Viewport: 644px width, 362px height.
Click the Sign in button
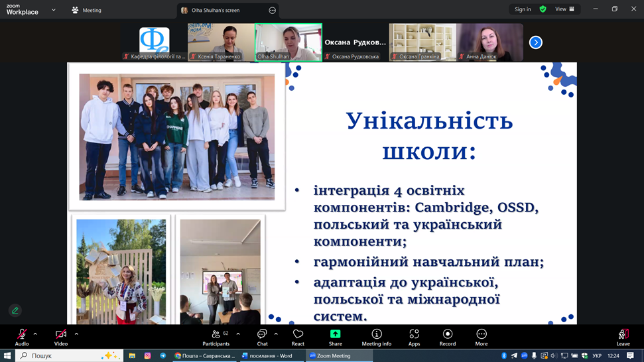pos(523,9)
